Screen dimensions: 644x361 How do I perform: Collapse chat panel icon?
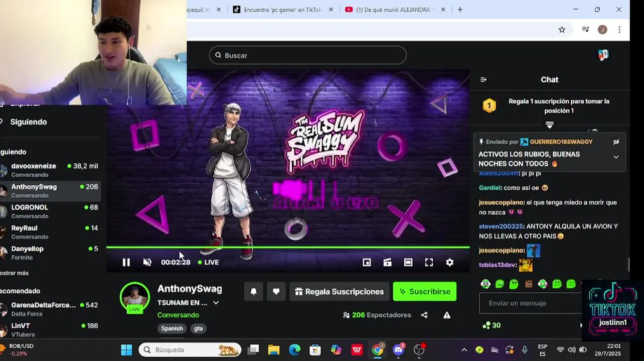click(484, 80)
